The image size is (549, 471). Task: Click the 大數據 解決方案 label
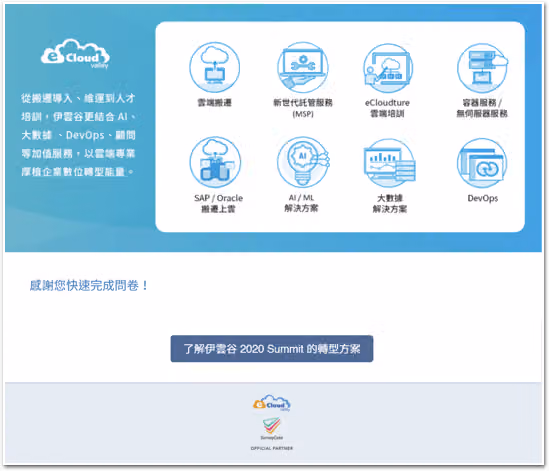pyautogui.click(x=390, y=203)
